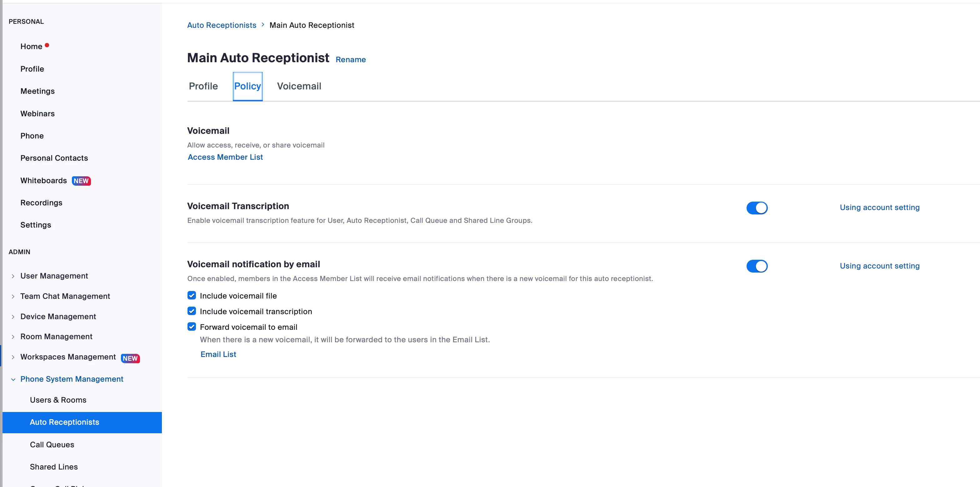The width and height of the screenshot is (980, 487).
Task: Go to Auto Receptionists breadcrumb link
Action: [x=222, y=25]
